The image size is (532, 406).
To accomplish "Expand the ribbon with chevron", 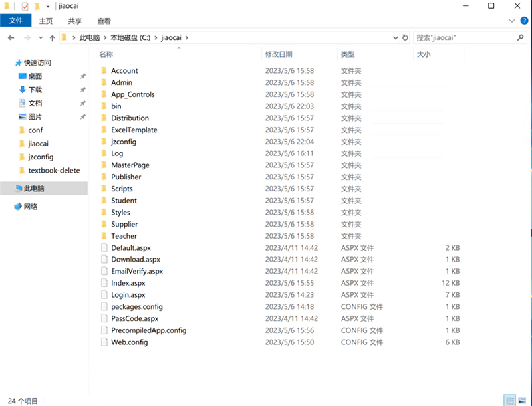I will pyautogui.click(x=511, y=21).
